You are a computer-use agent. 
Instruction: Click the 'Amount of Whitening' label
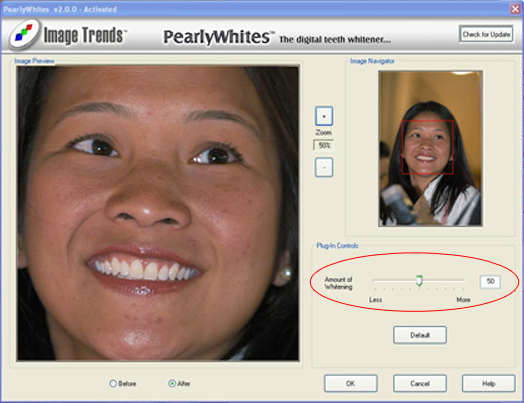click(339, 283)
